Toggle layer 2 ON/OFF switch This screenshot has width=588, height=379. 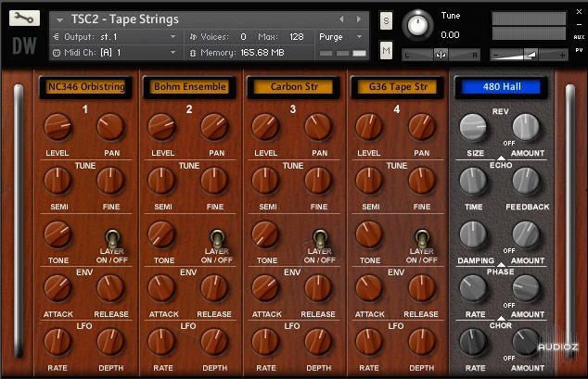click(x=217, y=238)
